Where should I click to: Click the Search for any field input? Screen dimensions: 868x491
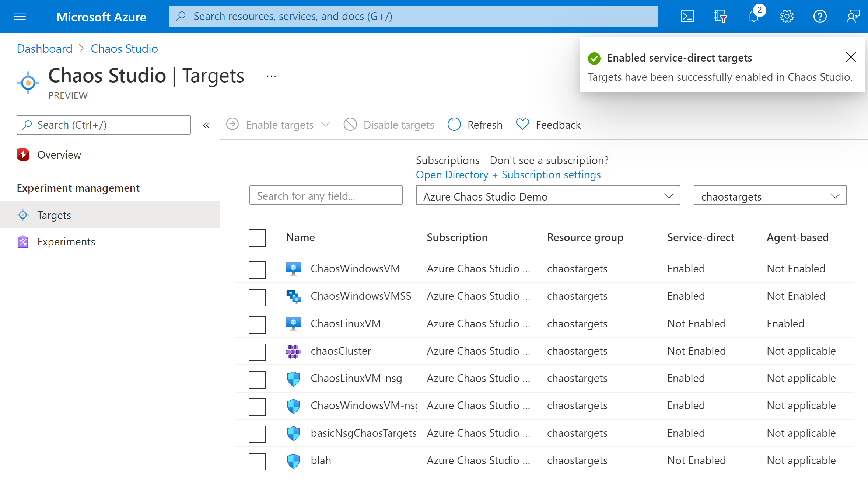(x=327, y=196)
